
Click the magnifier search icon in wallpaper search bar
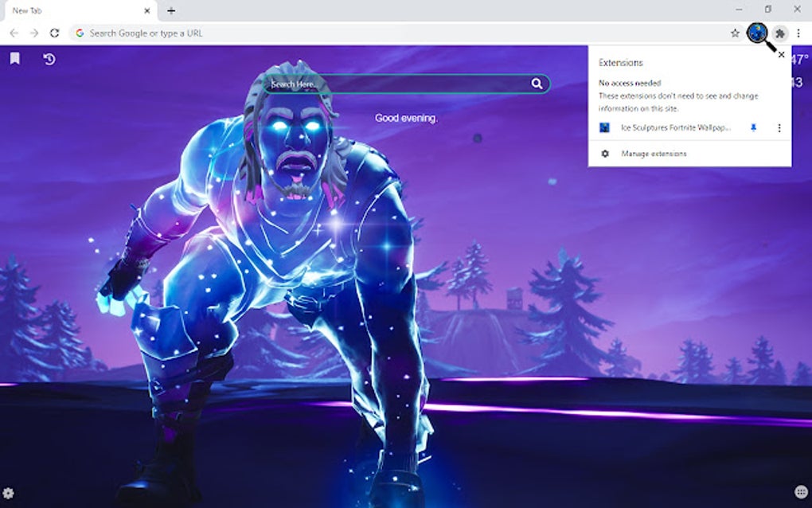[x=537, y=84]
